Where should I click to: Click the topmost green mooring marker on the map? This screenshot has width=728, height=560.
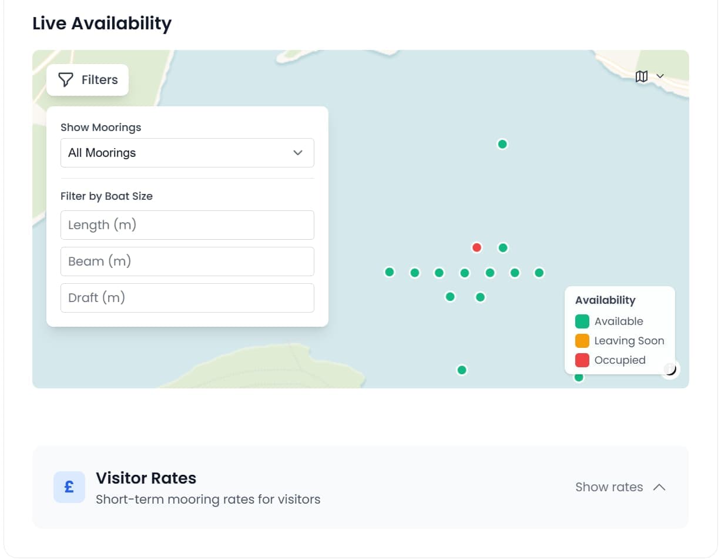tap(502, 143)
